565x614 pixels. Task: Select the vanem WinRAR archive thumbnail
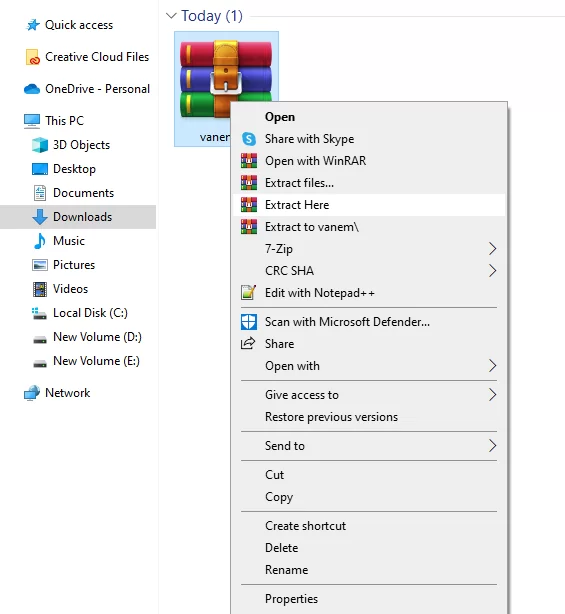(x=226, y=79)
